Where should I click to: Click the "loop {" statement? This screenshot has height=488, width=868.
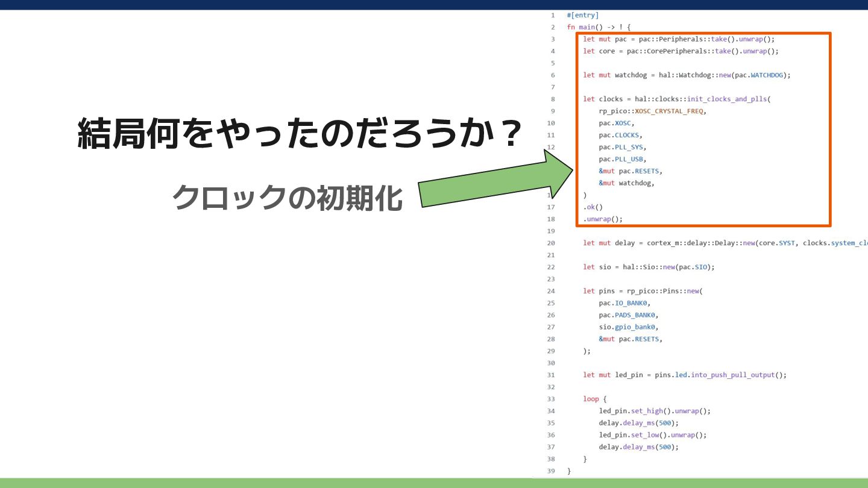point(595,399)
